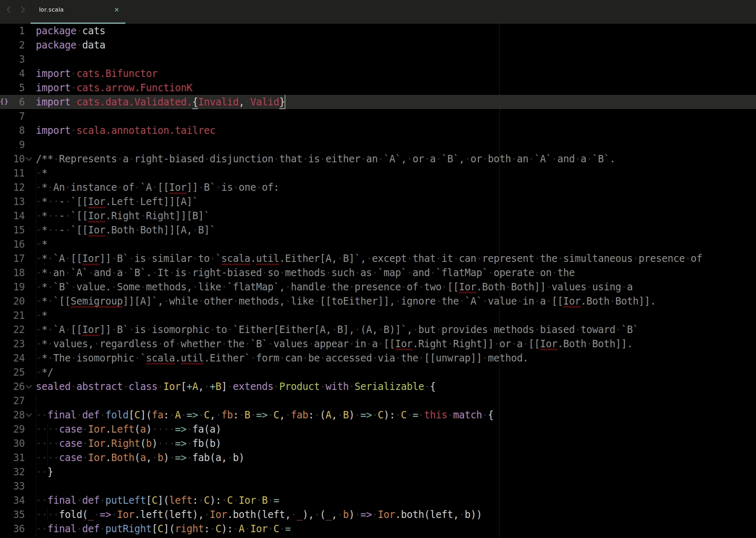Select the Ior.scala tab
Viewport: 756px width, 538px height.
pos(78,10)
